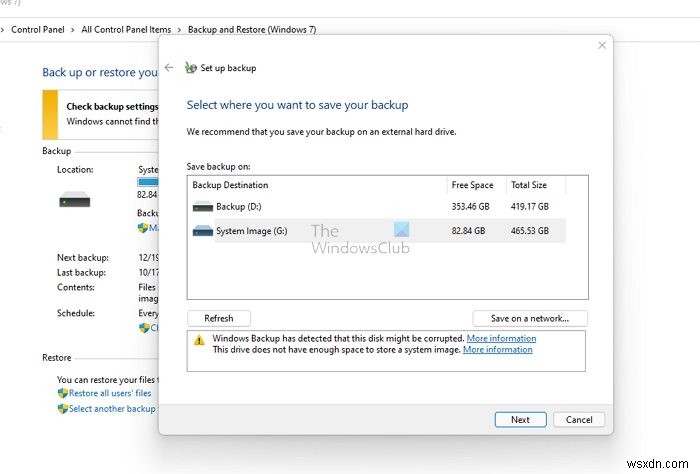Click Backup and Restore (Windows 7) breadcrumb

252,29
